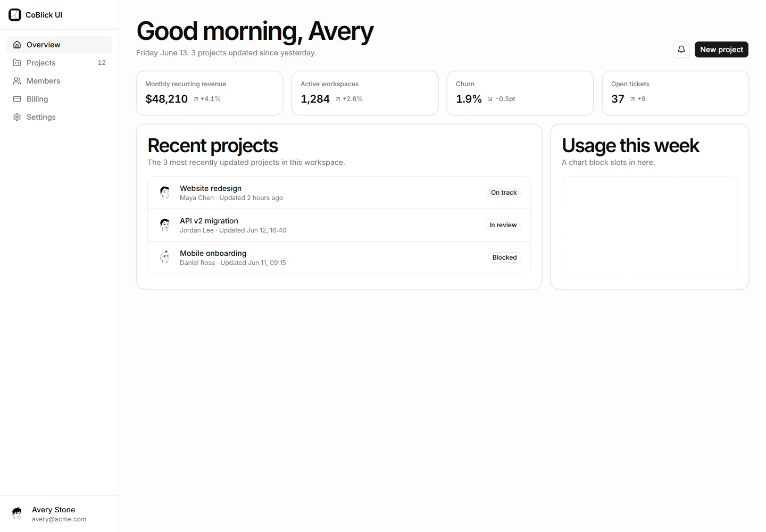Click the Avery Stone account name

[53, 510]
